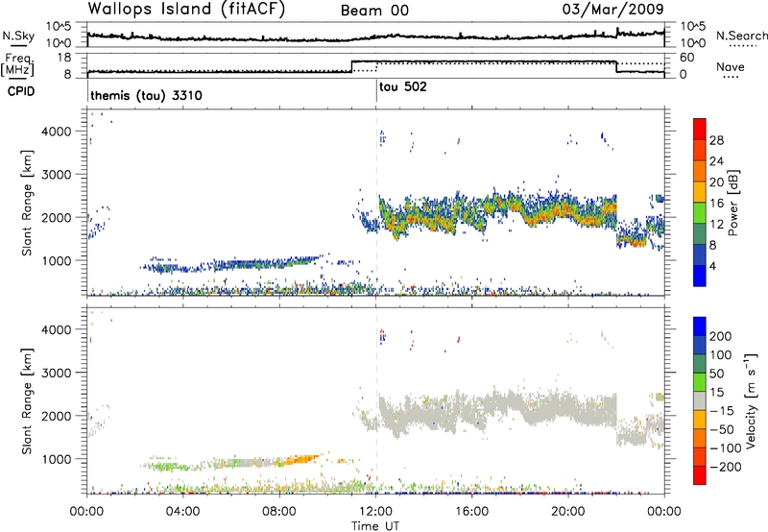The image size is (768, 532).
Task: Click 'tau 502' CPID text
Action: coord(403,86)
